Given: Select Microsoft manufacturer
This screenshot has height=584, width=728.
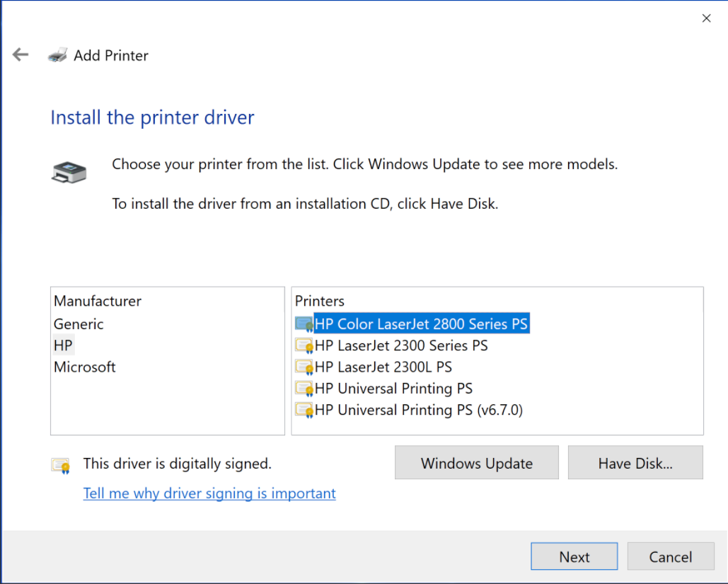Looking at the screenshot, I should pos(84,367).
